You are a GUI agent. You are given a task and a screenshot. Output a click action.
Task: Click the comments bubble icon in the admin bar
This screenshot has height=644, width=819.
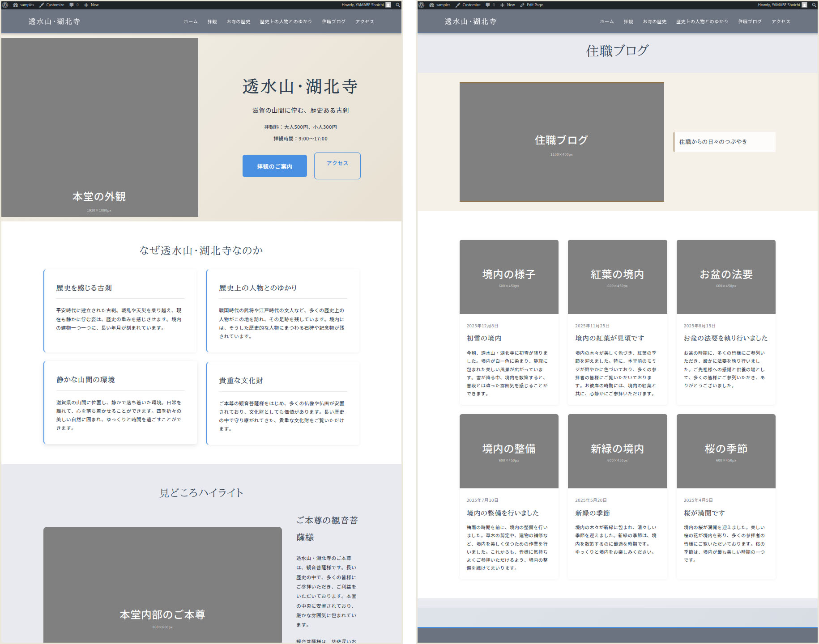pyautogui.click(x=72, y=5)
